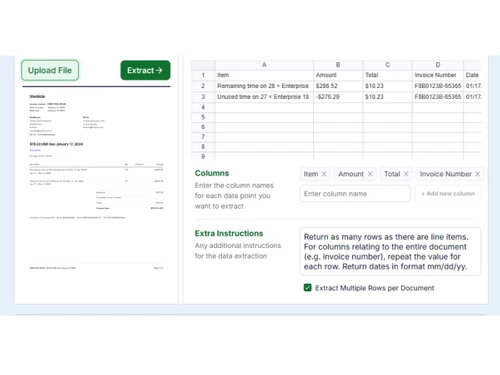
Task: Focus the Enter column name field
Action: [355, 194]
